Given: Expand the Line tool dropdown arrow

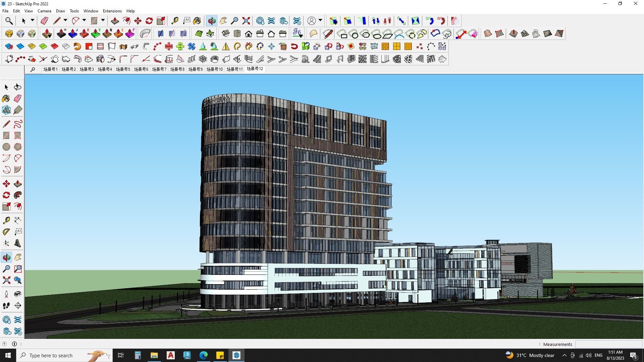Looking at the screenshot, I should click(x=65, y=20).
